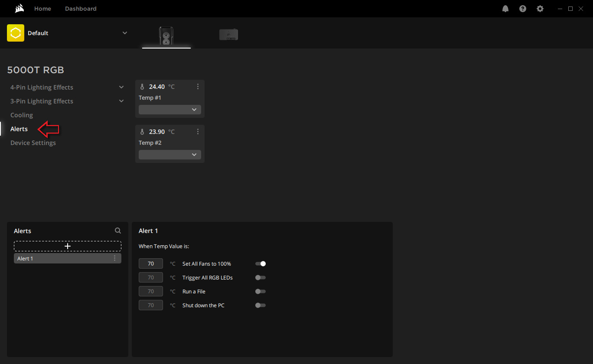Add a new alert with plus button
The image size is (593, 364).
(68, 246)
